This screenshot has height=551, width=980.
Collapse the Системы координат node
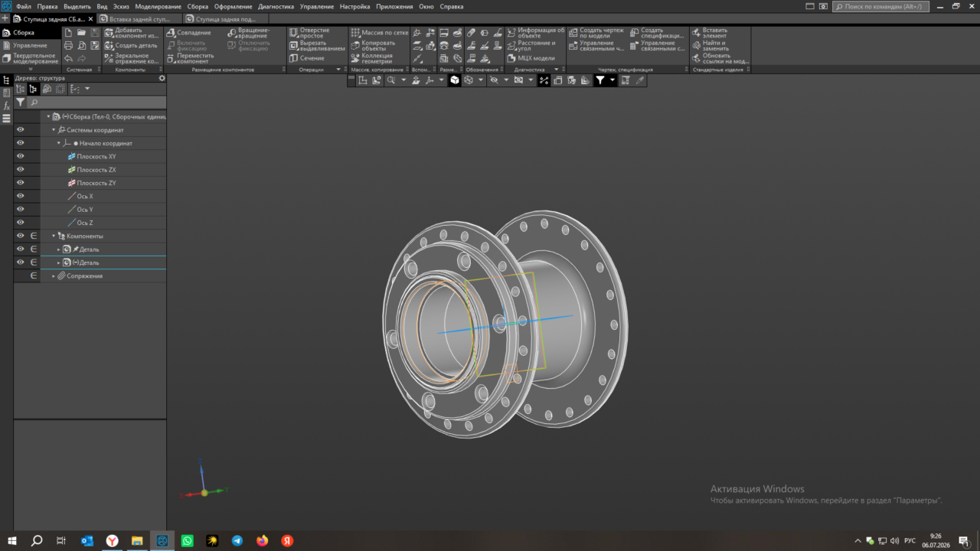(53, 130)
